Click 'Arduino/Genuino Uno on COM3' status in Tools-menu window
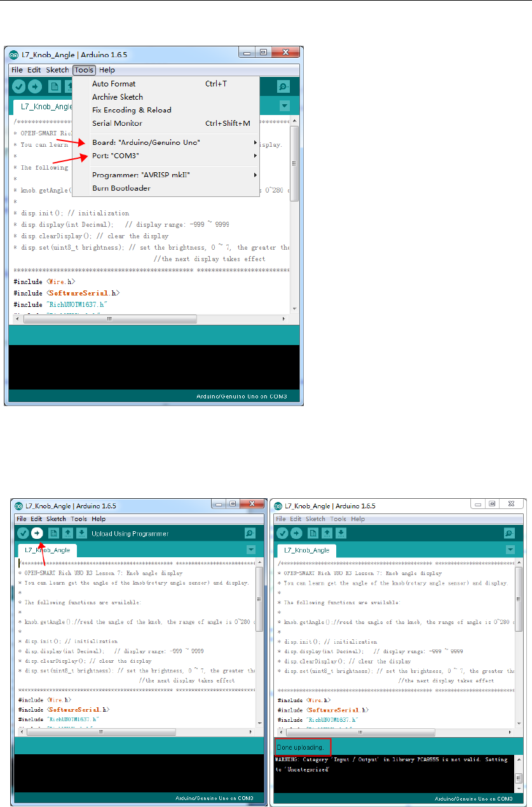Viewport: 532px width, 807px height. click(x=242, y=397)
